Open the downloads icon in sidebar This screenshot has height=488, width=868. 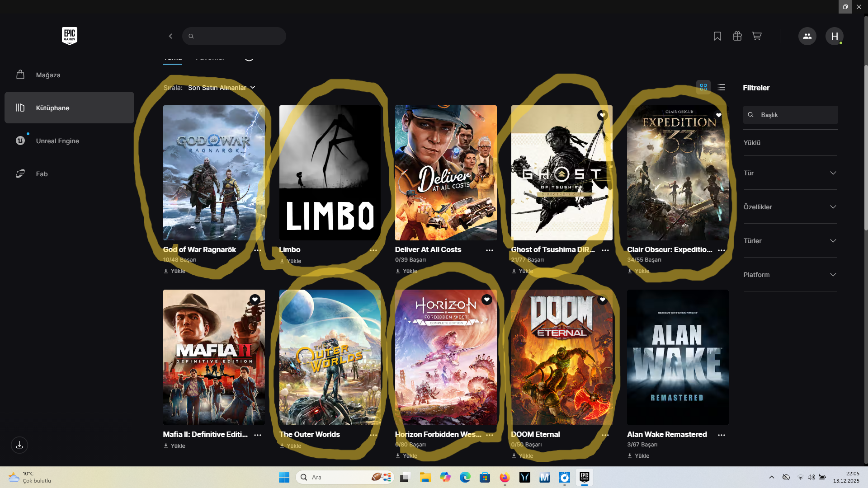(x=19, y=445)
